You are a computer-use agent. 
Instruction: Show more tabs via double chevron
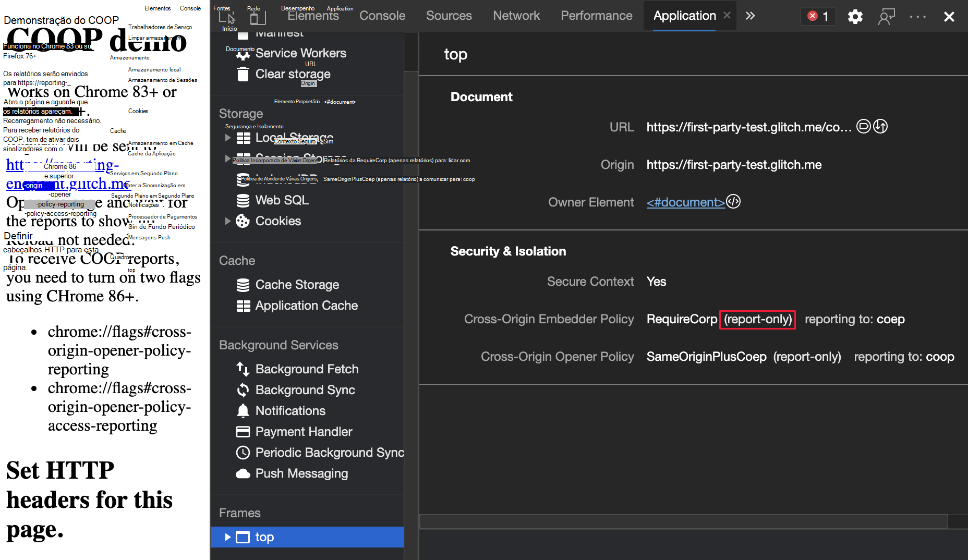[750, 16]
